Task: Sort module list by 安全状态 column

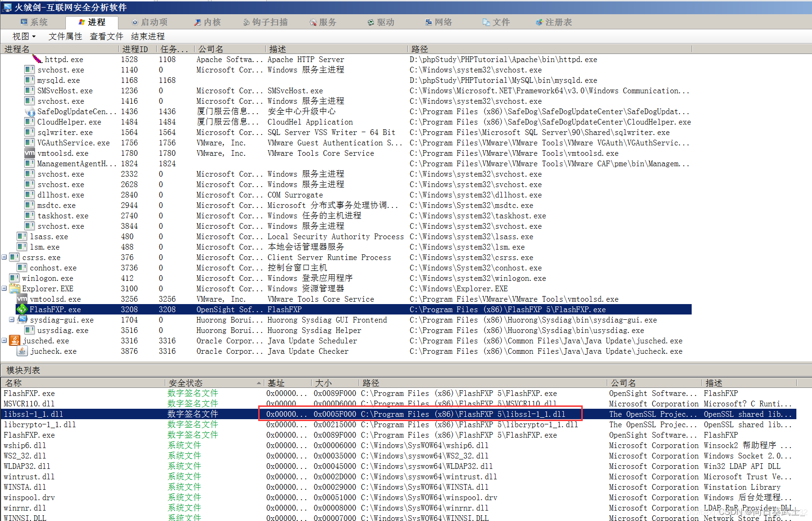Action: pos(214,383)
